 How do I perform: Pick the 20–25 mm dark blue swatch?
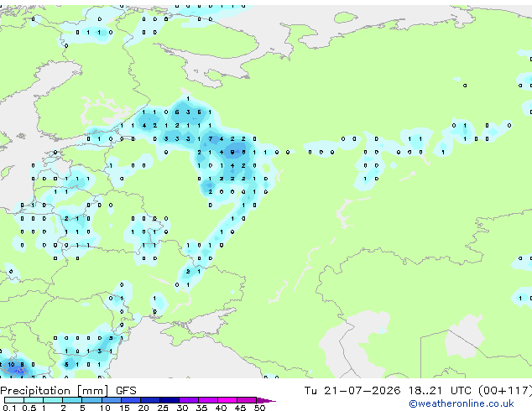coord(150,400)
